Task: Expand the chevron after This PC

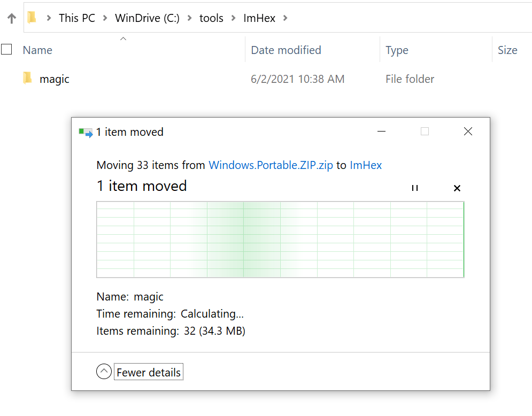Action: 105,18
